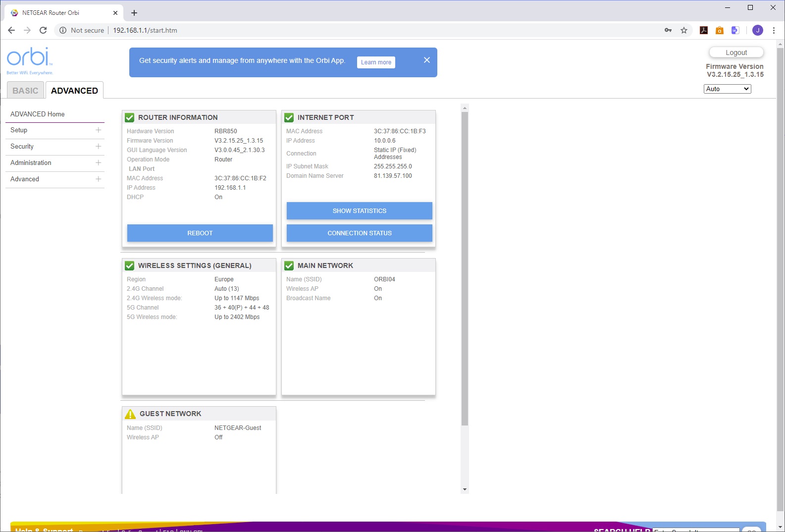Click the Guest Network warning icon
The width and height of the screenshot is (785, 532).
[130, 414]
